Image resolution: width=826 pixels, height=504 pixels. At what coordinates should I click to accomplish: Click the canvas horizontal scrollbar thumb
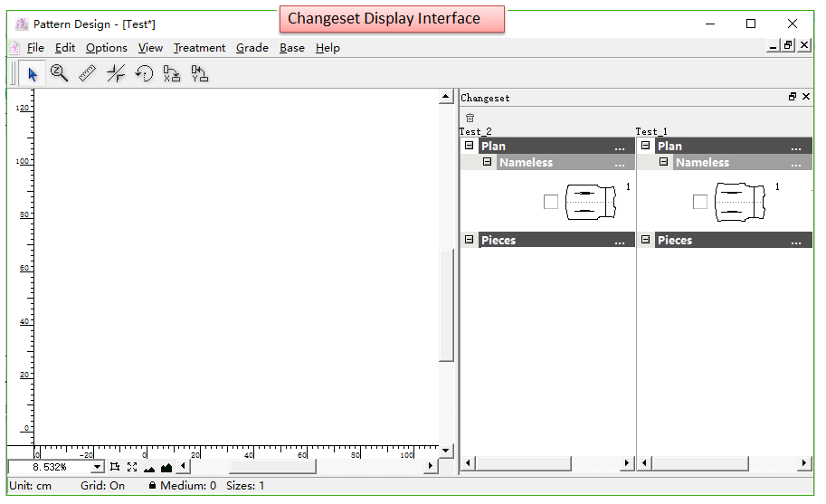pos(271,467)
